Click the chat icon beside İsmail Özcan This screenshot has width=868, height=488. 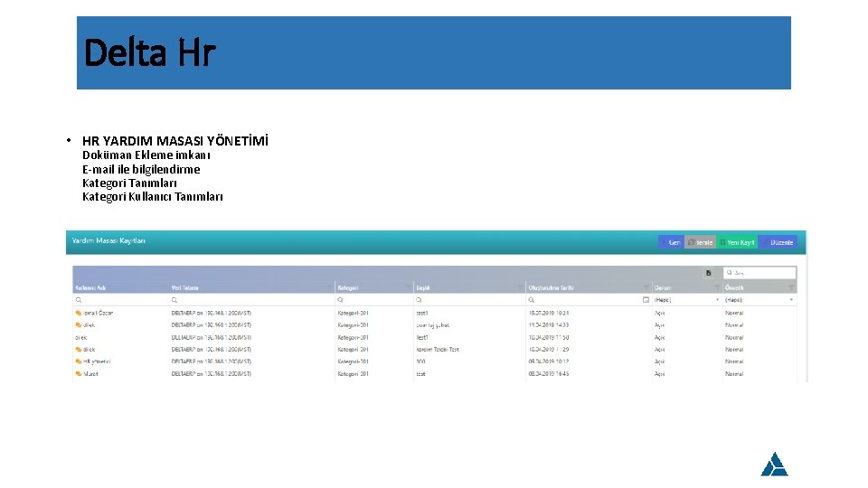tap(79, 314)
